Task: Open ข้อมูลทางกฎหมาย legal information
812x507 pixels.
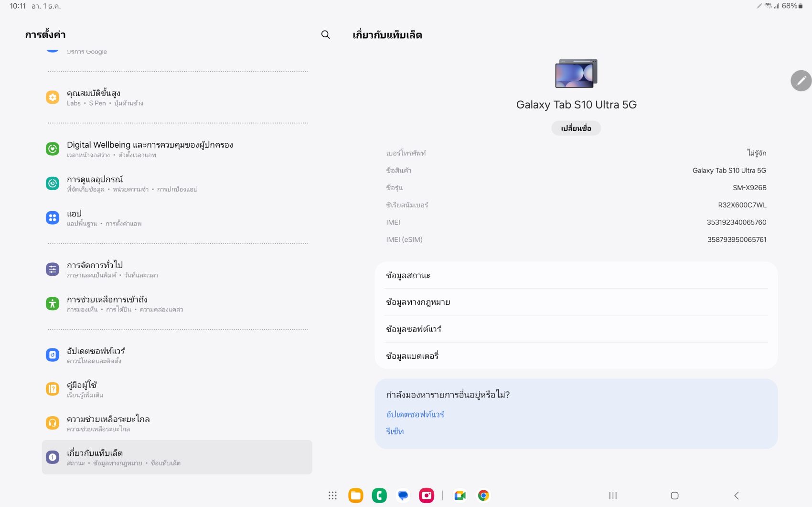Action: (x=576, y=302)
